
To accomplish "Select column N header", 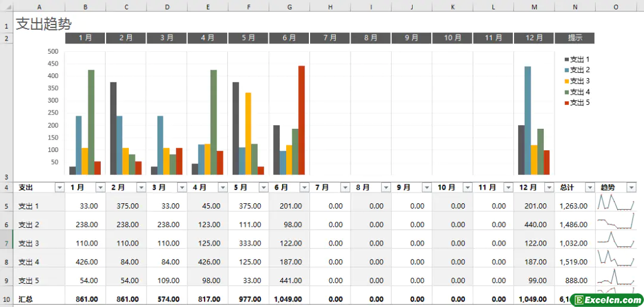I will 575,7.
